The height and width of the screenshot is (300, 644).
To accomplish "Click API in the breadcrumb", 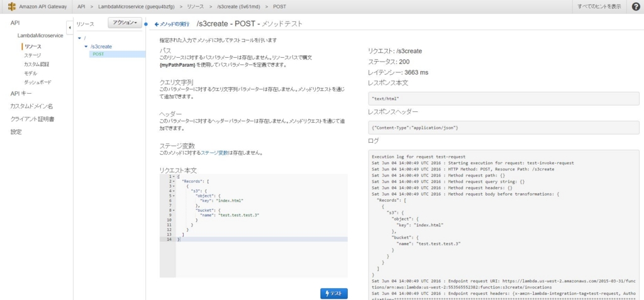I will 81,7.
